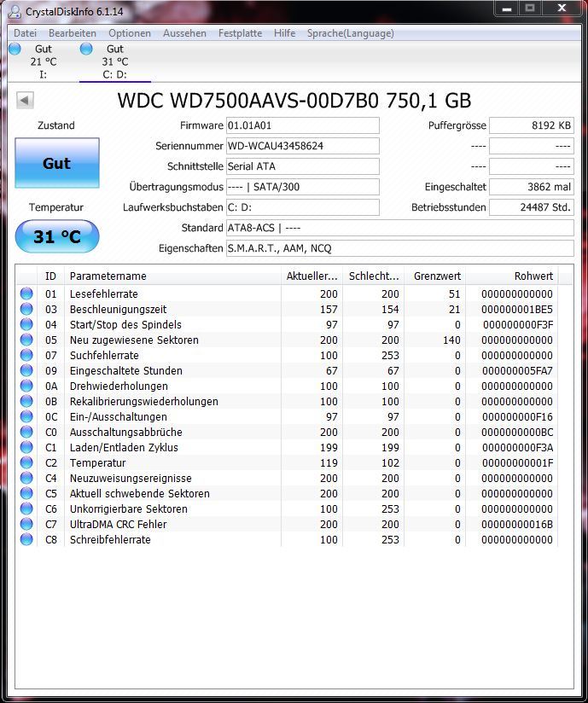Click the Aktueller... column header
The image size is (588, 703).
point(311,276)
